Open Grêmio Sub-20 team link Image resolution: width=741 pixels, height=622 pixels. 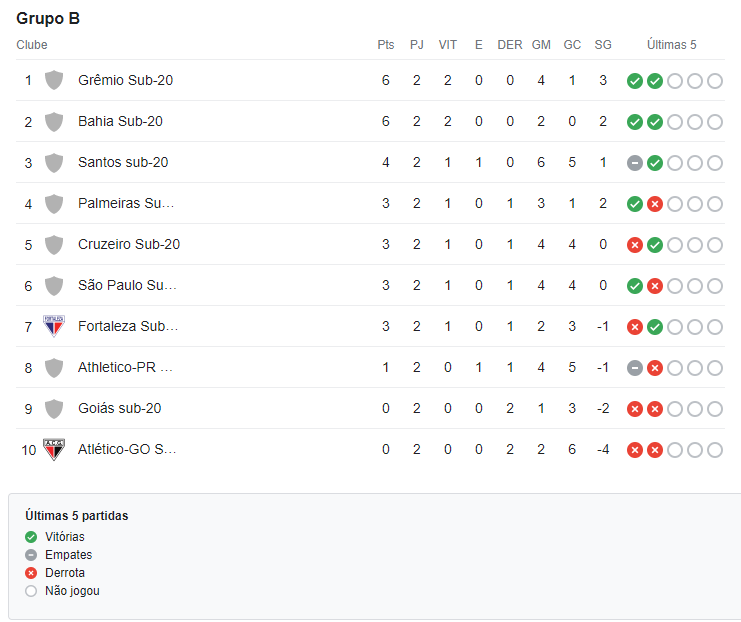[x=125, y=80]
